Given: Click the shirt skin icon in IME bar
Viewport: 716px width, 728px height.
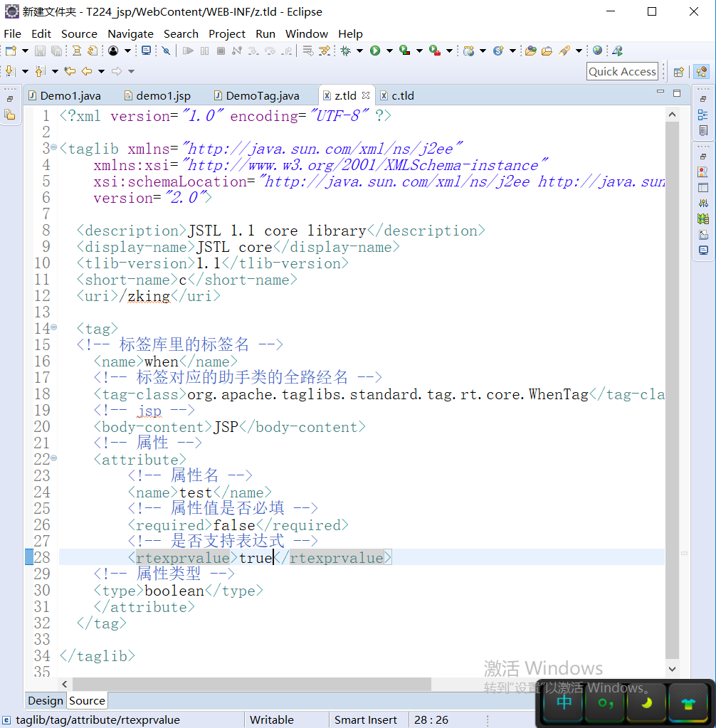Looking at the screenshot, I should click(688, 704).
